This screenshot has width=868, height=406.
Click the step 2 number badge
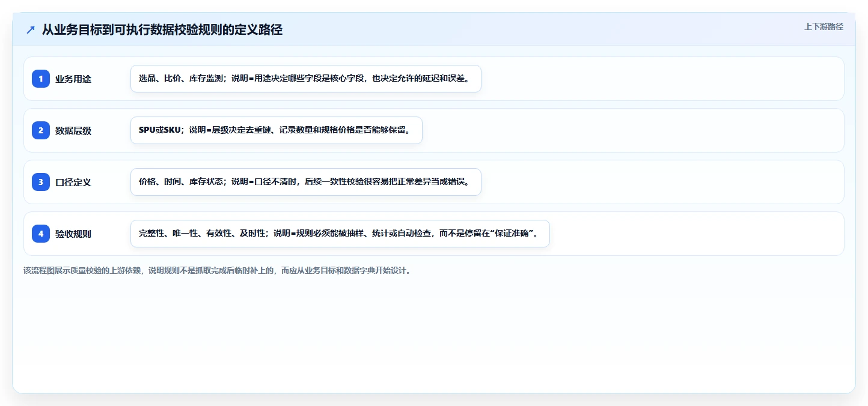click(41, 130)
